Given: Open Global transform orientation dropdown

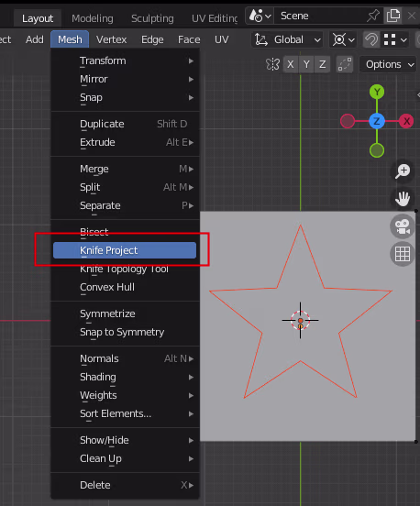Looking at the screenshot, I should 288,40.
